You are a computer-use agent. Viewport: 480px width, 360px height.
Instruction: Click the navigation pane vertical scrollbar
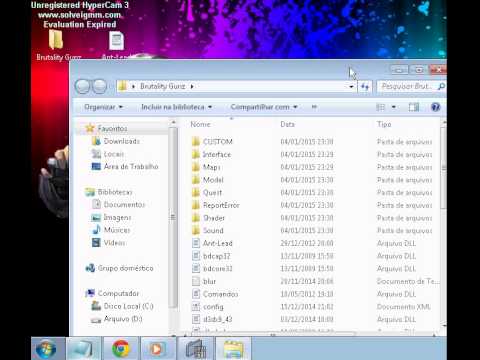[x=173, y=217]
